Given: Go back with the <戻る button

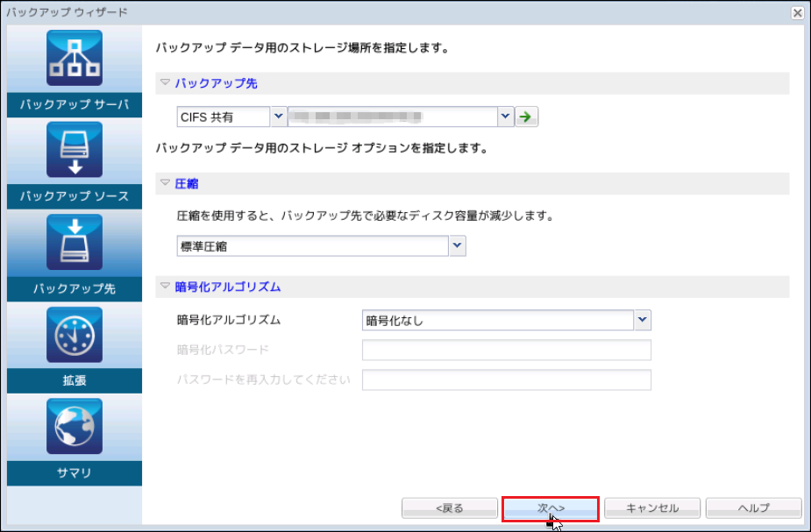Looking at the screenshot, I should click(450, 508).
